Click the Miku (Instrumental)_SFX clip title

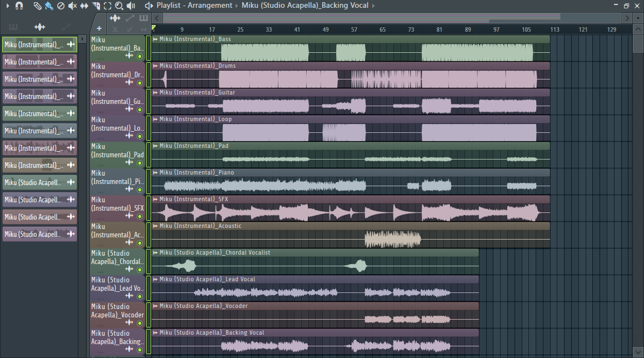pyautogui.click(x=193, y=200)
